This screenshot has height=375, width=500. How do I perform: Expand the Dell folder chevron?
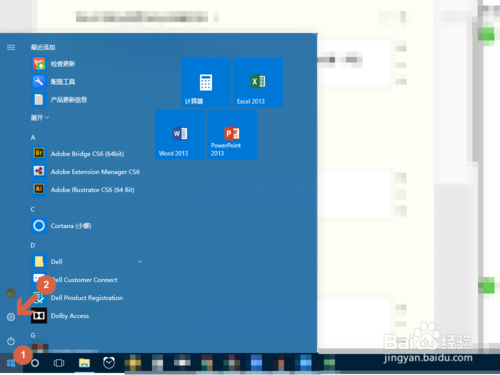(140, 262)
